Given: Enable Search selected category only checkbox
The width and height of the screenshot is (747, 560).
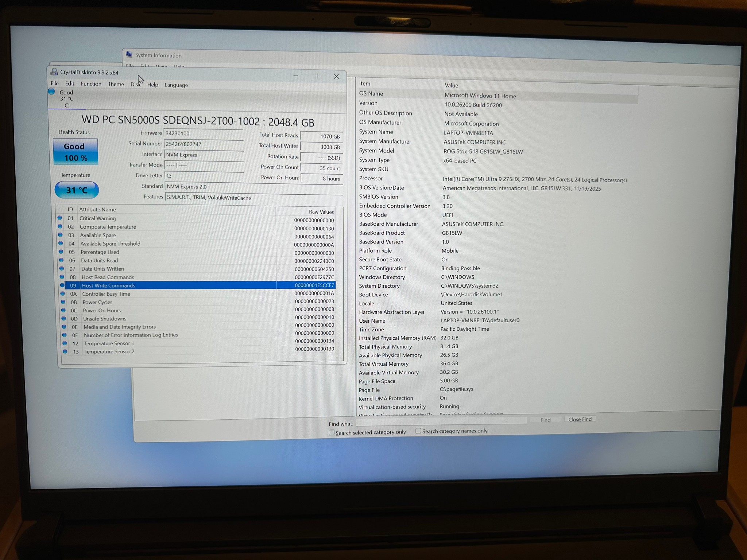Looking at the screenshot, I should coord(332,432).
